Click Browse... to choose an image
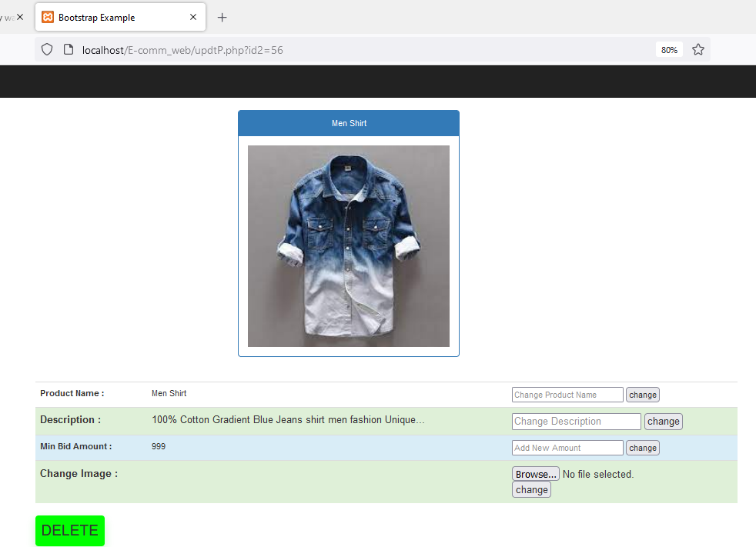 (x=536, y=474)
